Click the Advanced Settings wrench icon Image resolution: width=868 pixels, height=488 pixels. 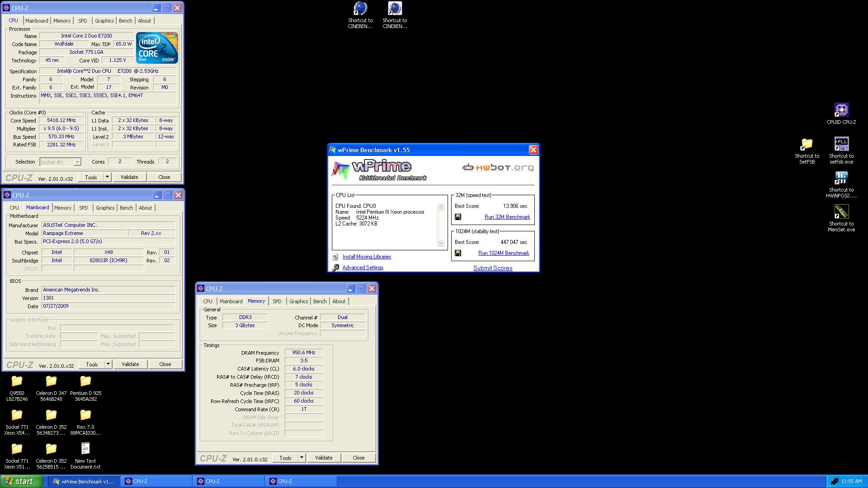tap(335, 267)
